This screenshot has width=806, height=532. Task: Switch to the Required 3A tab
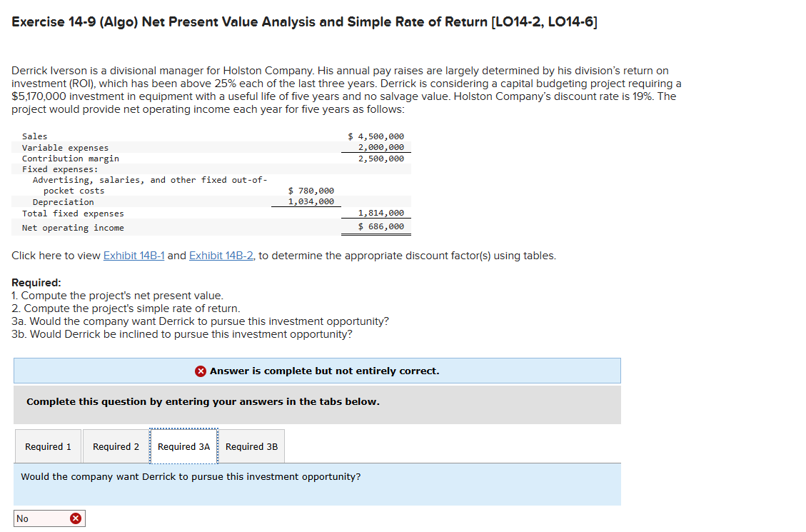183,446
